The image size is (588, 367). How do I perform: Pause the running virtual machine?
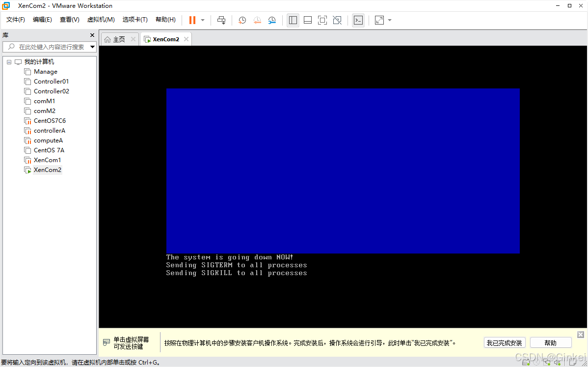point(192,20)
